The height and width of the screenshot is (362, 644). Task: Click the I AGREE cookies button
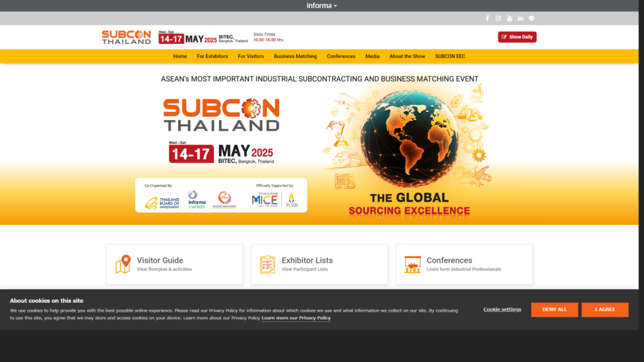[604, 309]
